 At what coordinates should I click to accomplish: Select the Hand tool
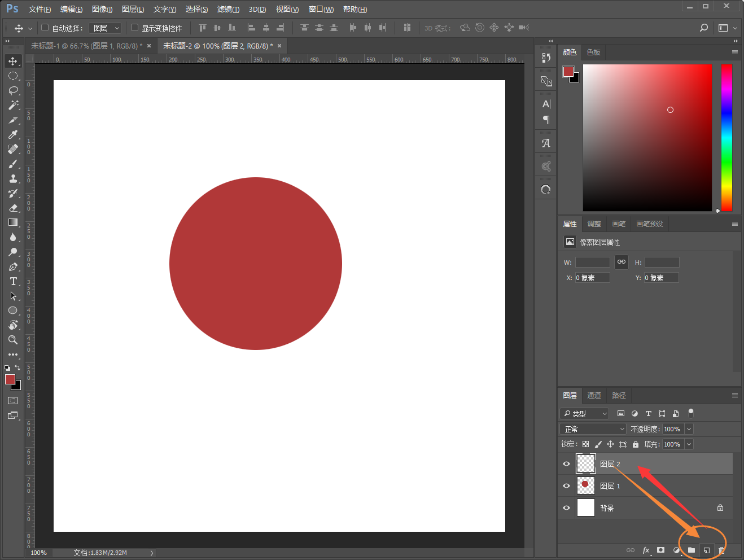(13, 325)
